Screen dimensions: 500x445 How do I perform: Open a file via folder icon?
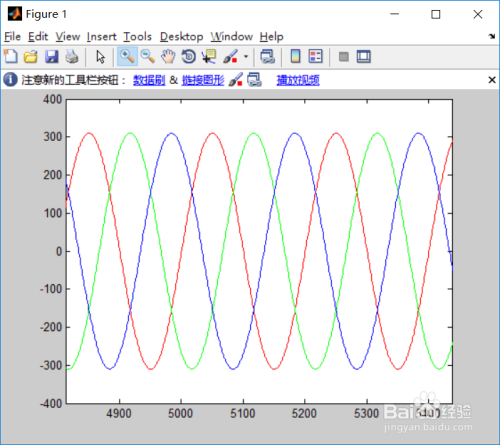[x=31, y=56]
